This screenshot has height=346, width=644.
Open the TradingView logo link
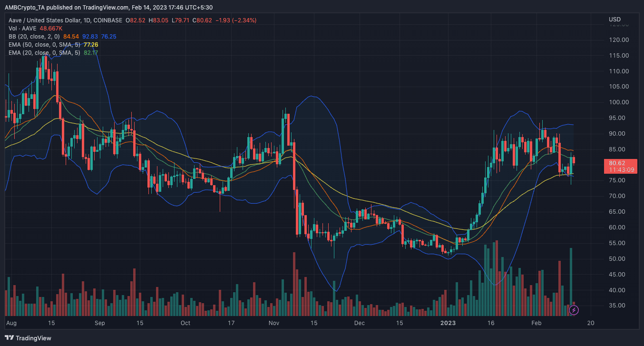pyautogui.click(x=28, y=338)
